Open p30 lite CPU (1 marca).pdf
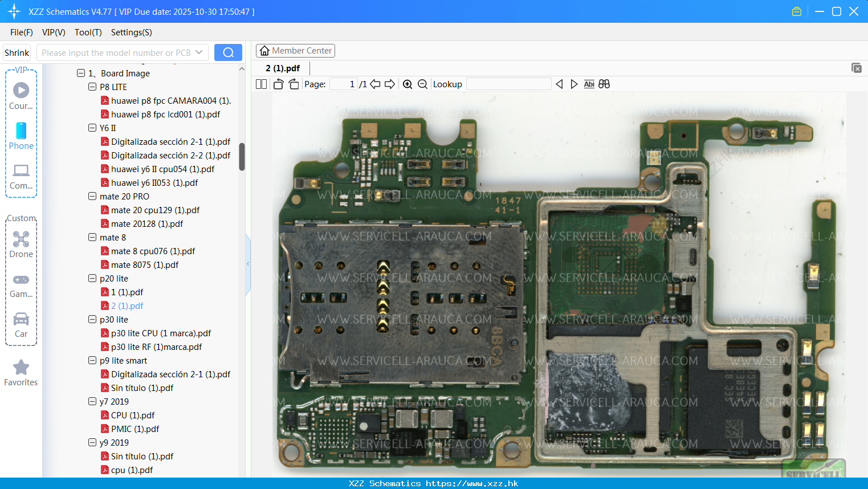The width and height of the screenshot is (868, 489). 161,333
